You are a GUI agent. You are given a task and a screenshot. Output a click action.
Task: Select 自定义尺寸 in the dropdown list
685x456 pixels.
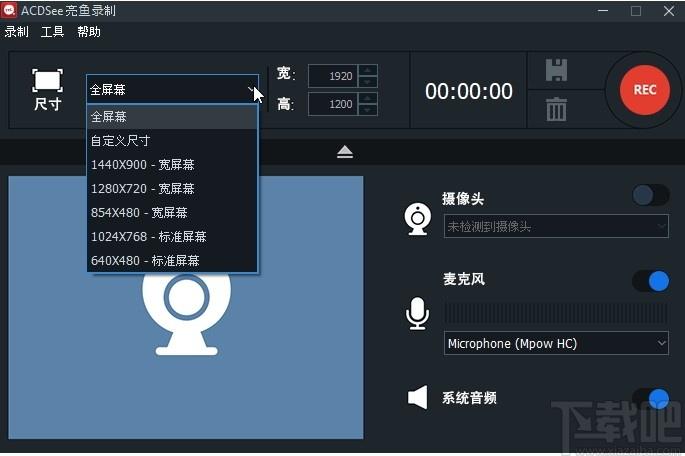point(172,141)
